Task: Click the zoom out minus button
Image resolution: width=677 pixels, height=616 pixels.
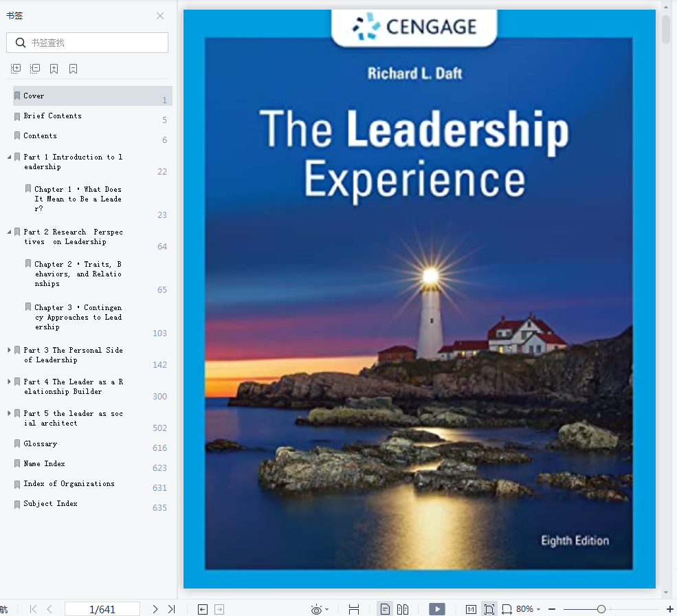Action: click(552, 609)
